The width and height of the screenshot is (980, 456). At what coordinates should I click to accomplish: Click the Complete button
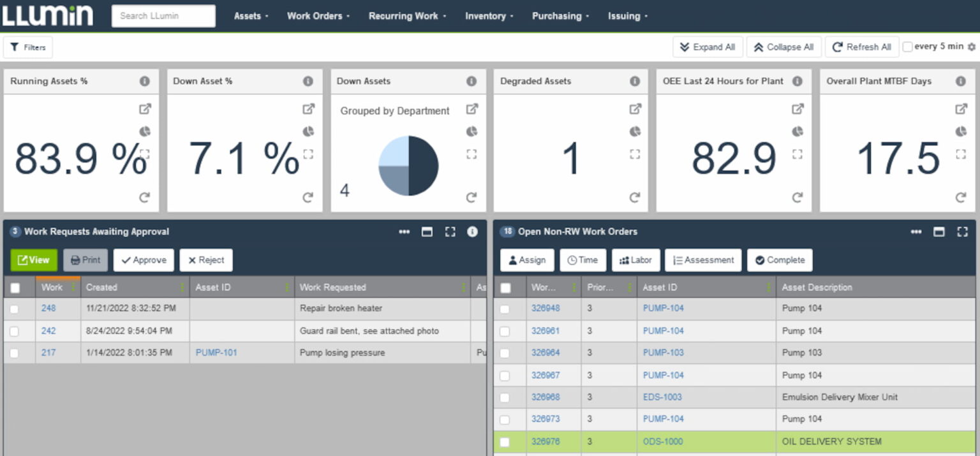(x=780, y=260)
